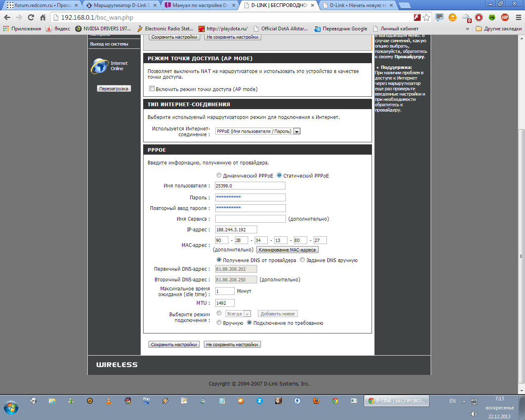Click the browser forward arrow
The image size is (525, 420).
pyautogui.click(x=19, y=18)
